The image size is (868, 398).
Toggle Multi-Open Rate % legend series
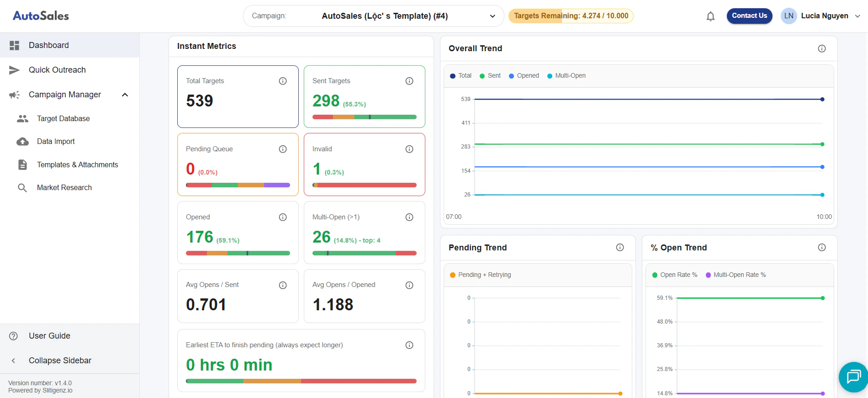pos(736,275)
